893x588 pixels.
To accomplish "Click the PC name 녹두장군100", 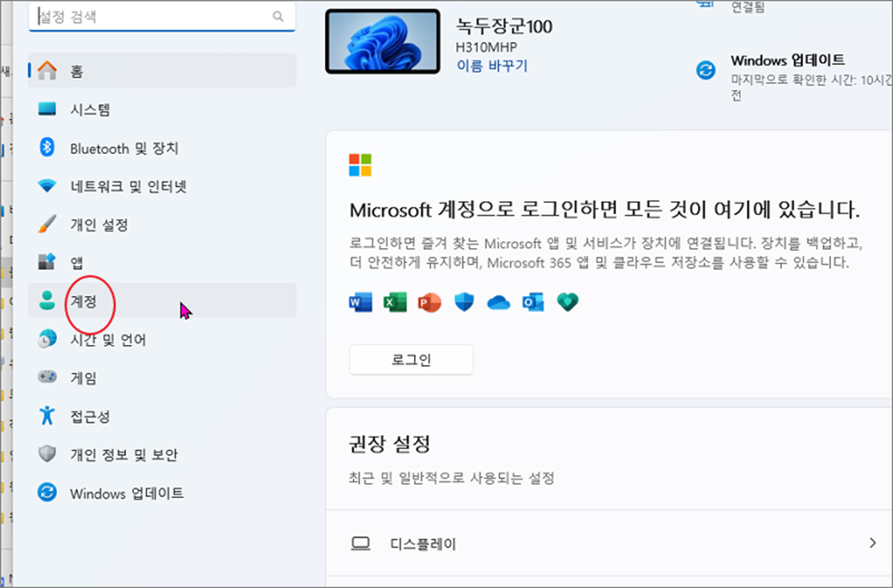I will tap(504, 26).
